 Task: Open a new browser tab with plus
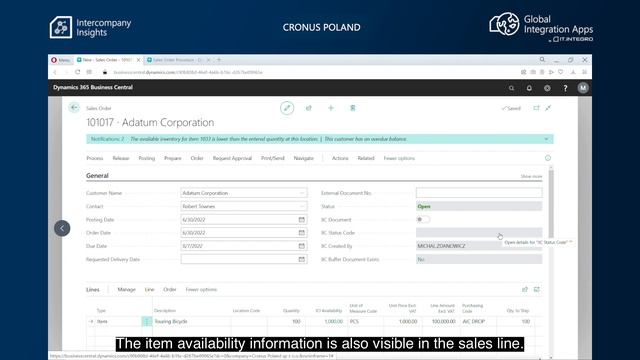(219, 60)
